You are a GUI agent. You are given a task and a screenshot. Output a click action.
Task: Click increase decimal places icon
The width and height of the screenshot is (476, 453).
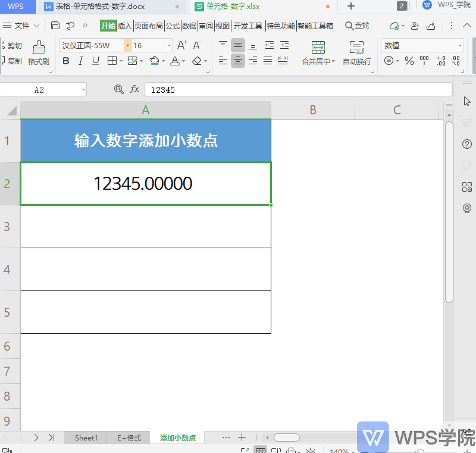click(441, 61)
